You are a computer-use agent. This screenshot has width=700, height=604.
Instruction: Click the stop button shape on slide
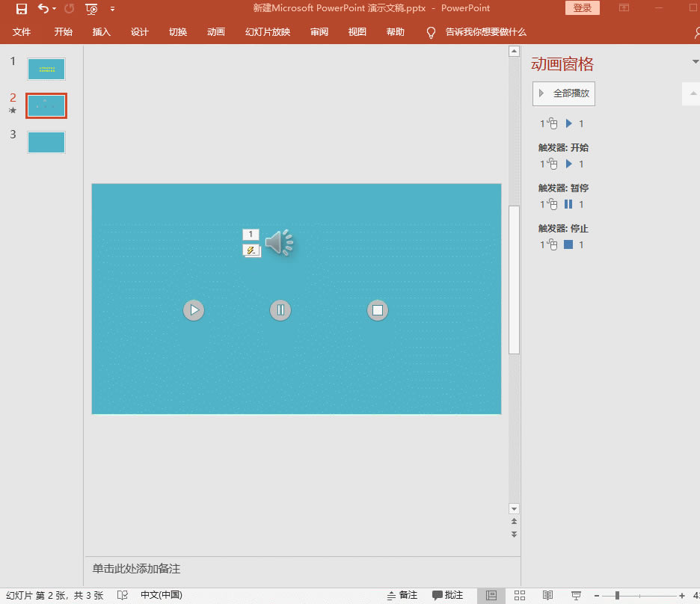click(x=378, y=310)
